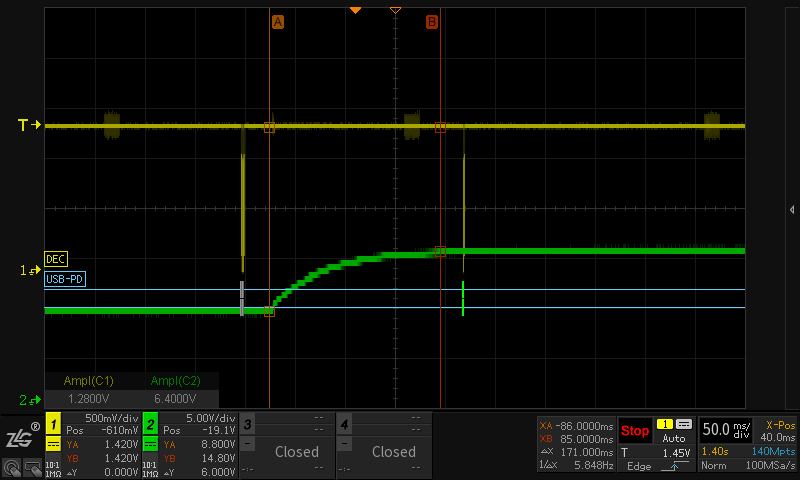The image size is (800, 480).
Task: Click the touch gesture icon at bottom left
Action: point(10,466)
